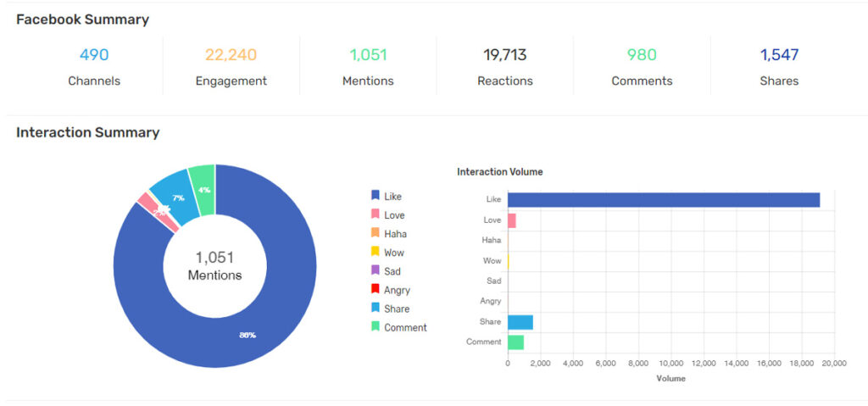Click the 86% Like donut segment
Image resolution: width=868 pixels, height=406 pixels.
246,335
